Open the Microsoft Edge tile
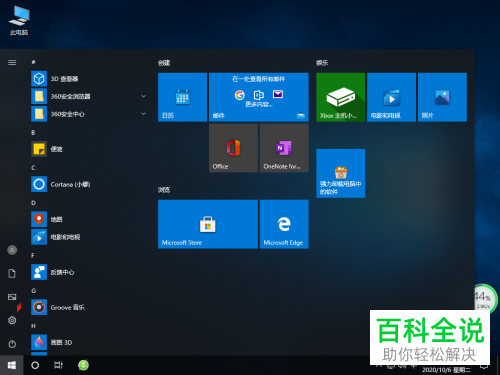Image resolution: width=500 pixels, height=375 pixels. 284,224
